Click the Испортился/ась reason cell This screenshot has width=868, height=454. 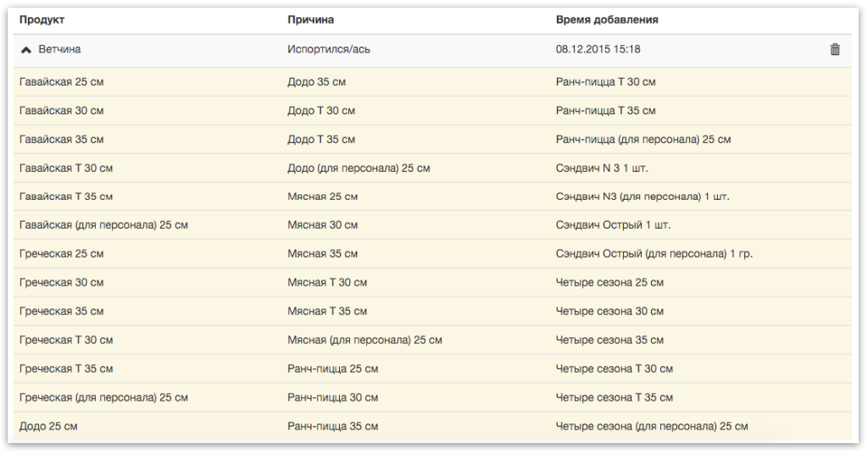coord(329,49)
